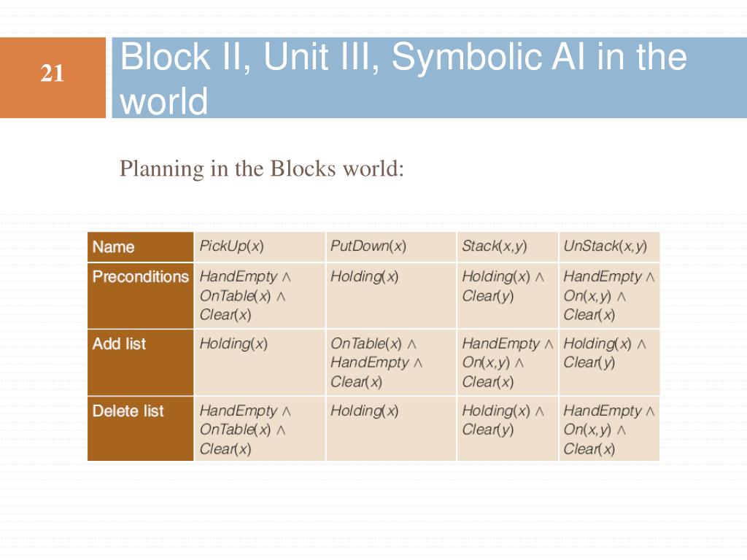
Task: Click the Stack(x,y) name cell
Action: 508,246
